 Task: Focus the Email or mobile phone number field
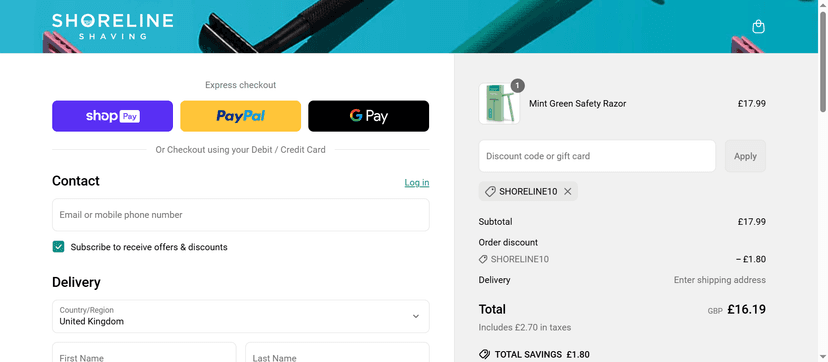click(x=240, y=215)
